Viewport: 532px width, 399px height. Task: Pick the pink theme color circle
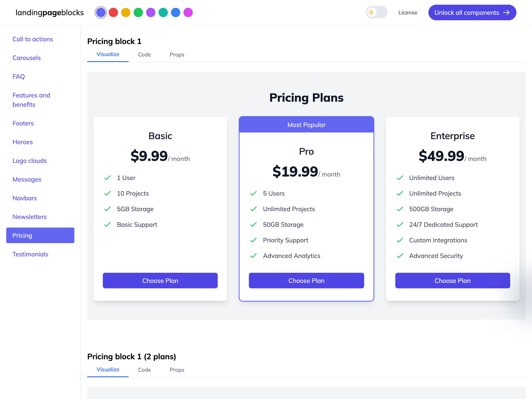tap(188, 12)
